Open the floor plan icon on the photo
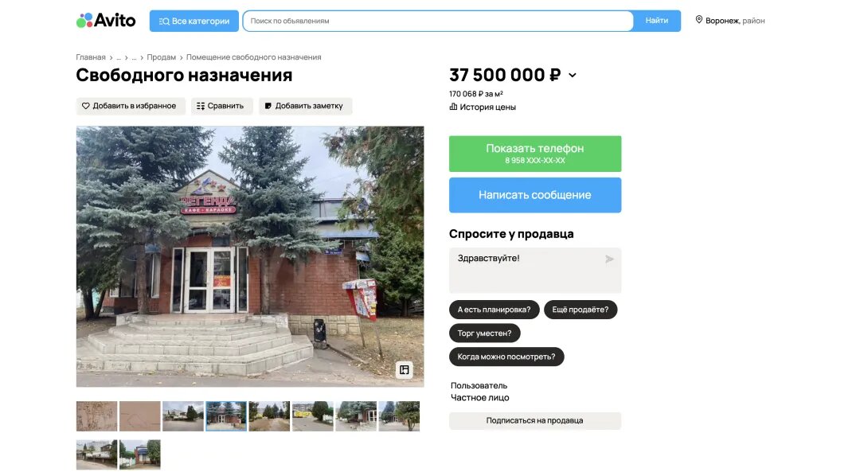Screen dimensions: 868x472 404,369
